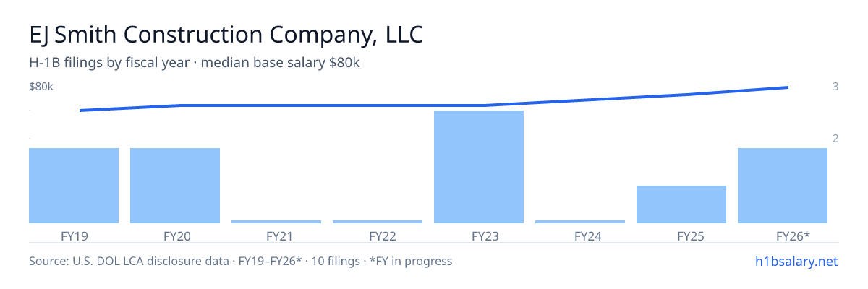Click the axis label 2 on right
Viewport: 868px width, 289px height.
[x=835, y=139]
